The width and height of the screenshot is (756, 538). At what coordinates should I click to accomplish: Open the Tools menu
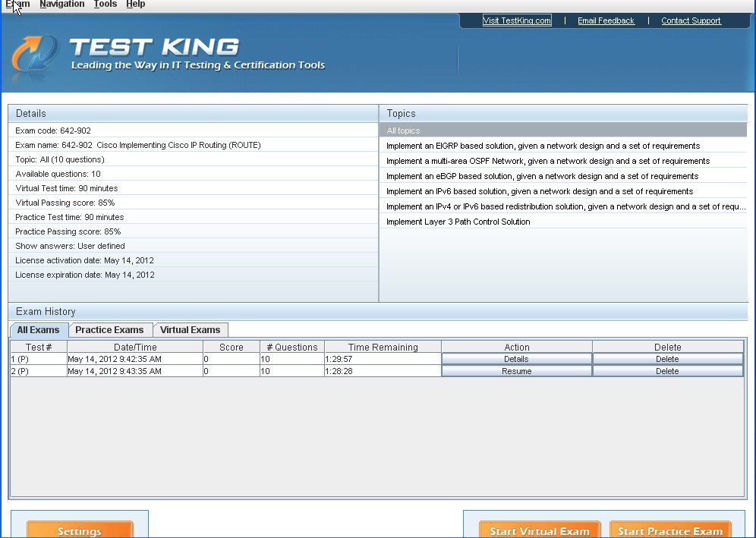105,5
